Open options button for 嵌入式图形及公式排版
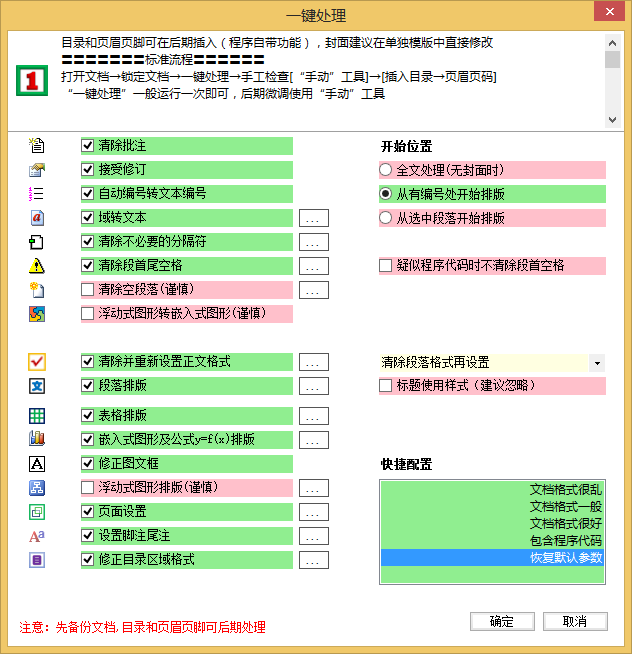Screen dimensions: 632x654 point(314,440)
